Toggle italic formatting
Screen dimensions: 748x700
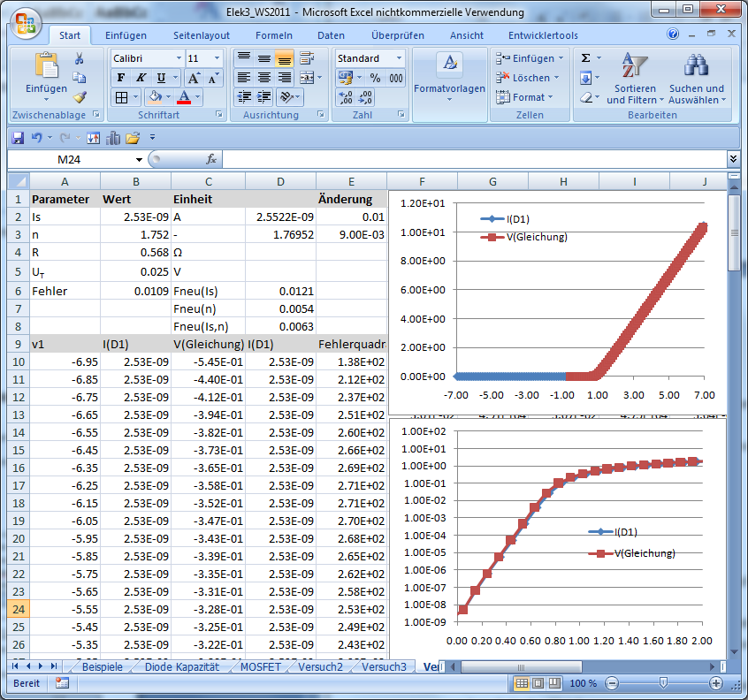(141, 78)
